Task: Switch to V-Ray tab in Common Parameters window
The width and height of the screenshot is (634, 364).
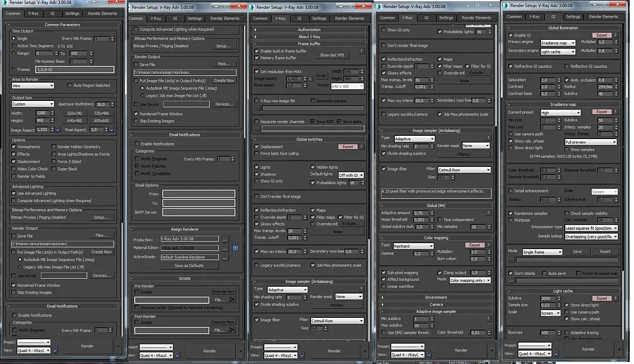Action: 33,13
